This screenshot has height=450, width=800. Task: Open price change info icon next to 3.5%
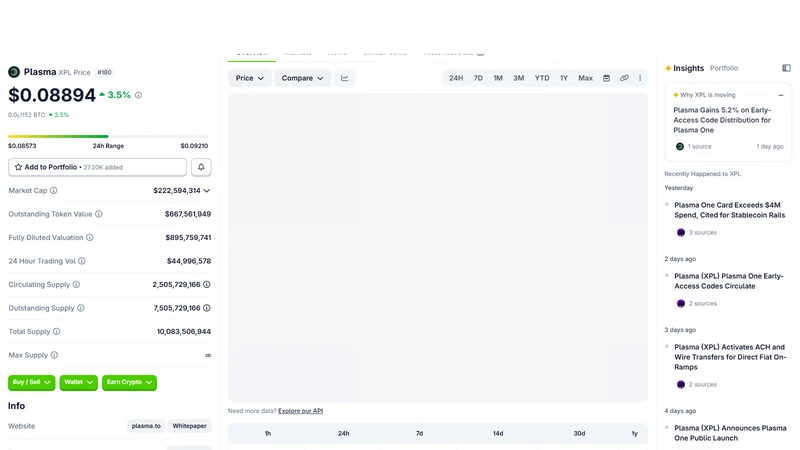pos(138,95)
